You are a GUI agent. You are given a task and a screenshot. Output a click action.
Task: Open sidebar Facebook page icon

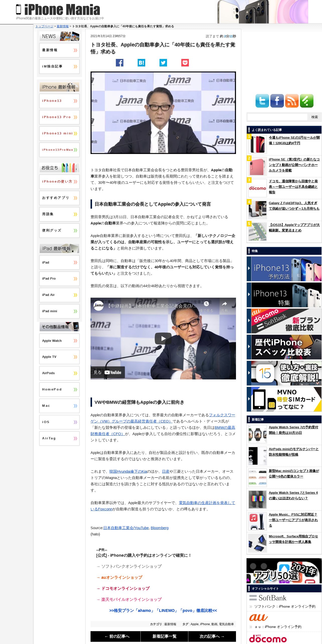[x=277, y=101]
